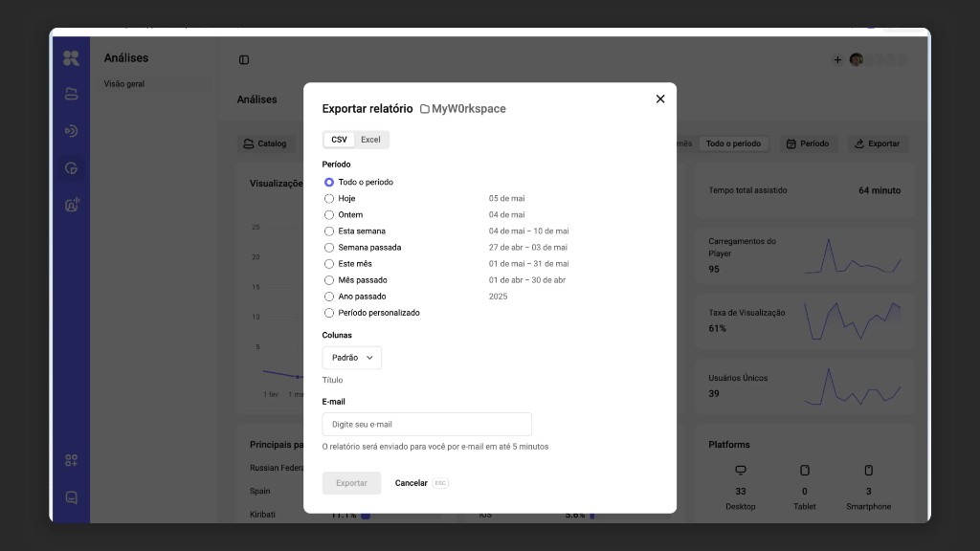Viewport: 980px width, 551px height.
Task: Click the Taxa de Visualização sparkline
Action: coord(853,321)
